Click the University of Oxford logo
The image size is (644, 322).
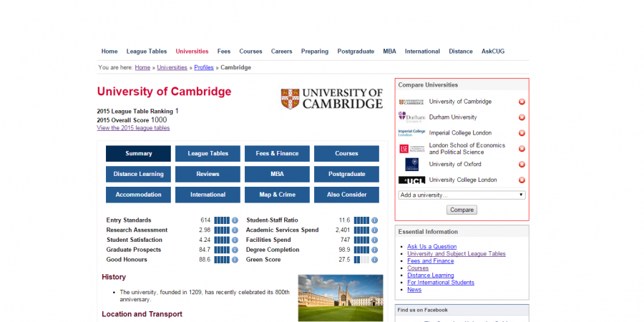tap(412, 165)
